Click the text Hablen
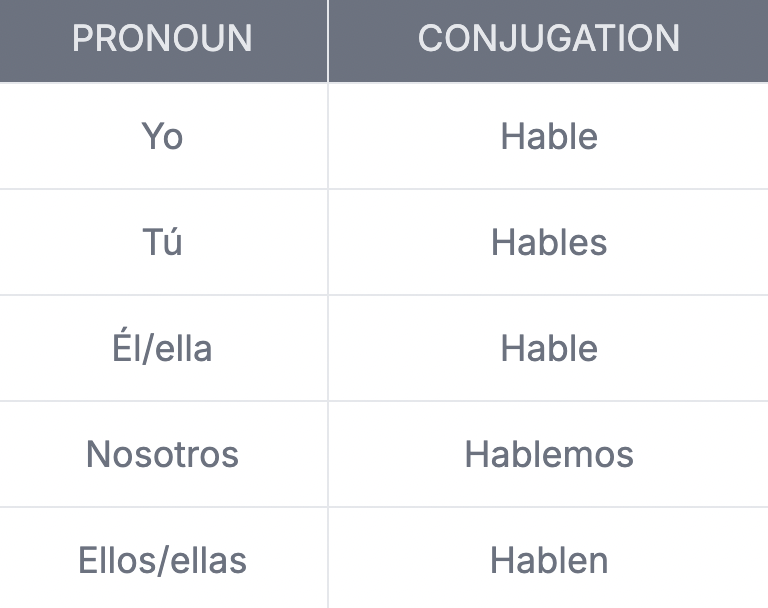This screenshot has height=608, width=768. (x=549, y=560)
